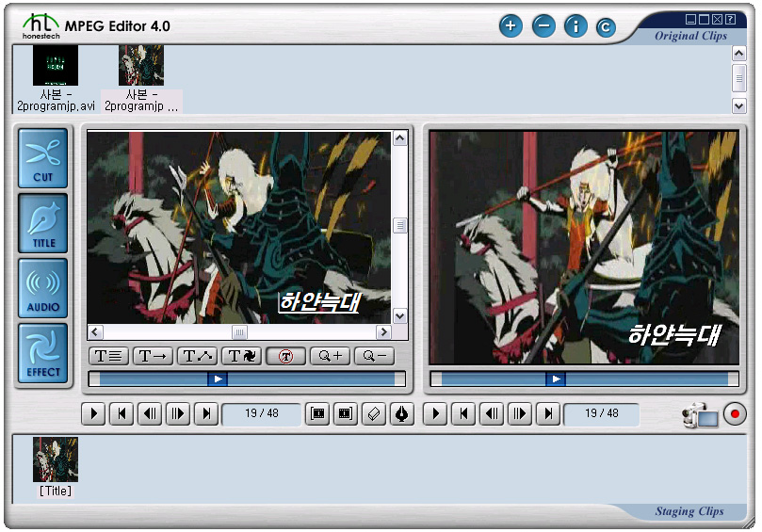This screenshot has height=532, width=762.
Task: Step forward one frame in right player
Action: [520, 414]
